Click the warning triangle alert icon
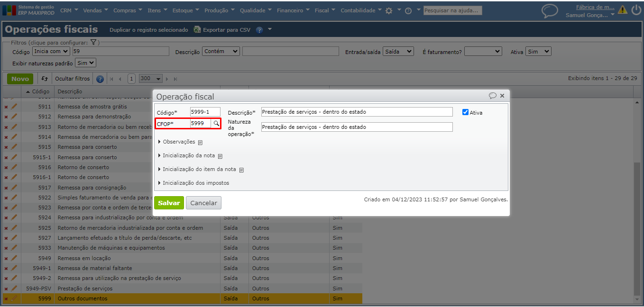This screenshot has width=644, height=307. 622,9
